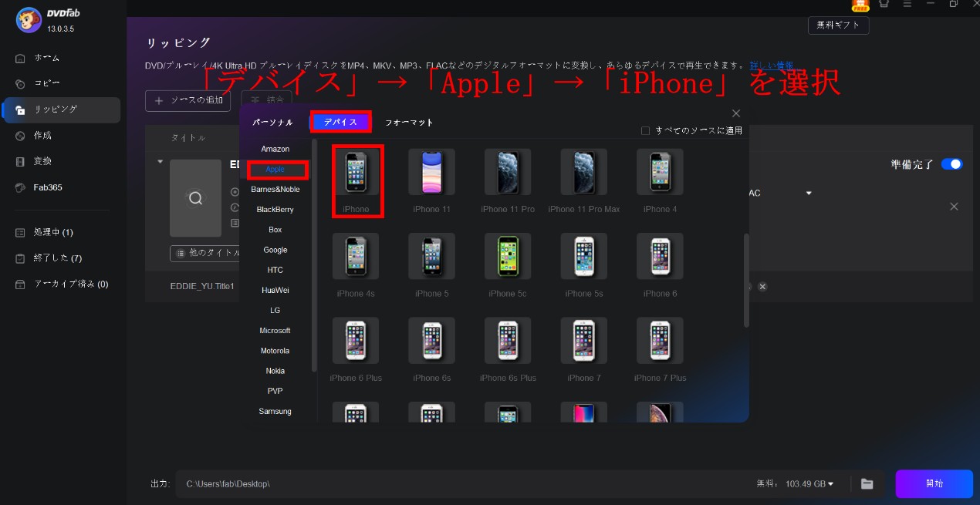The width and height of the screenshot is (980, 505).
Task: Start ripping with the 開始 button
Action: [934, 484]
